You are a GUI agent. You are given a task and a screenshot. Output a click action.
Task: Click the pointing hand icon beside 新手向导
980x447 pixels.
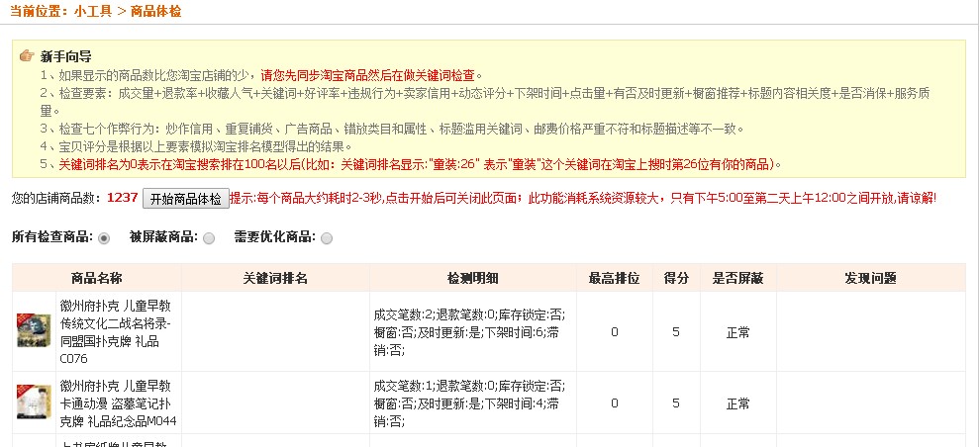[26, 56]
